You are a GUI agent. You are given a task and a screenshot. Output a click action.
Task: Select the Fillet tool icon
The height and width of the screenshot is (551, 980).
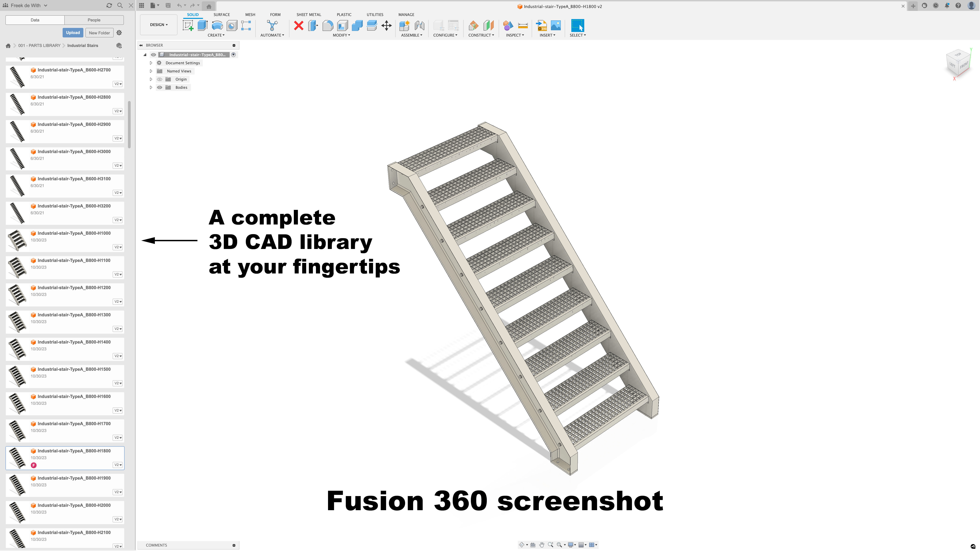tap(328, 26)
